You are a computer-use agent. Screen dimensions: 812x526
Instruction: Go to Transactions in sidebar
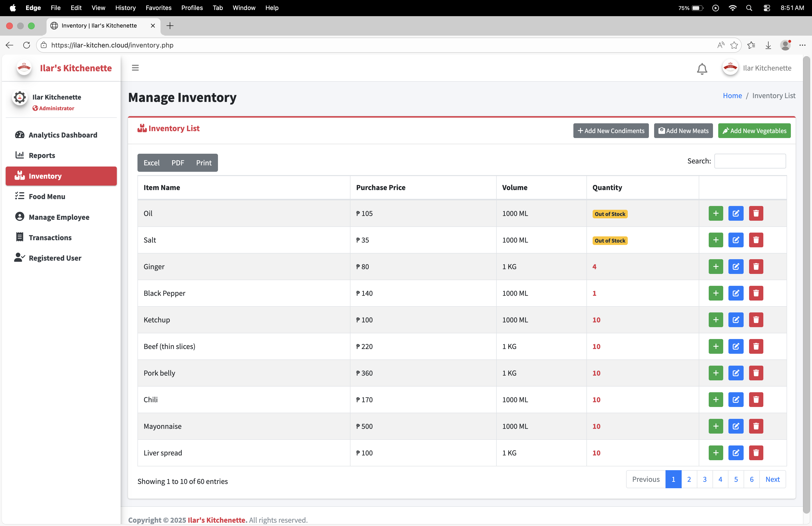(50, 238)
